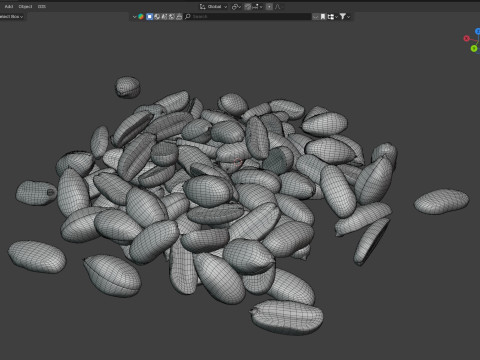Click in the Search field
This screenshot has width=480, height=360.
coord(247,16)
